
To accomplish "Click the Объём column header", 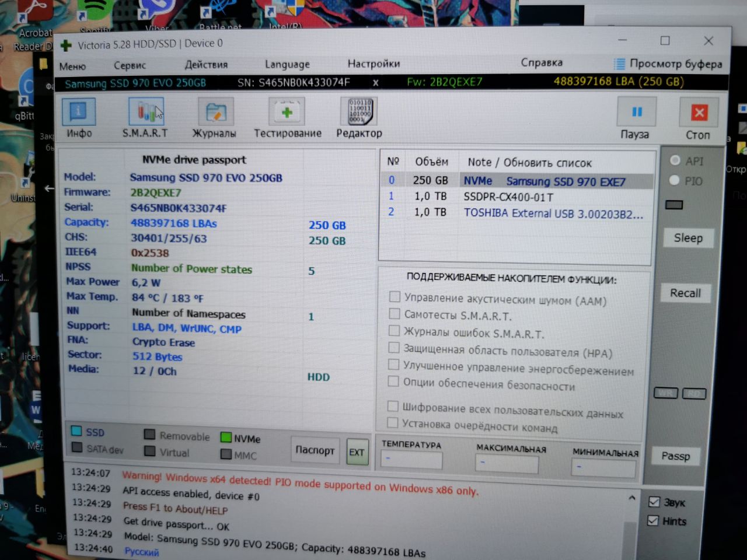I will tap(431, 162).
